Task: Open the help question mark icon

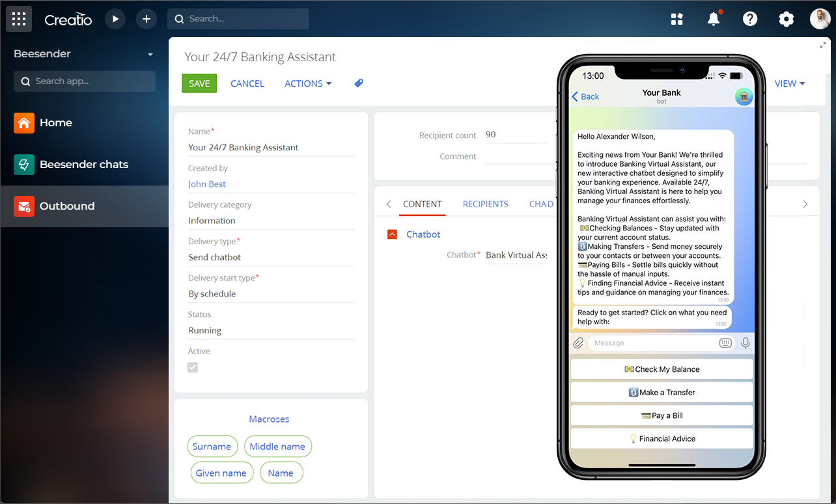Action: [x=750, y=19]
